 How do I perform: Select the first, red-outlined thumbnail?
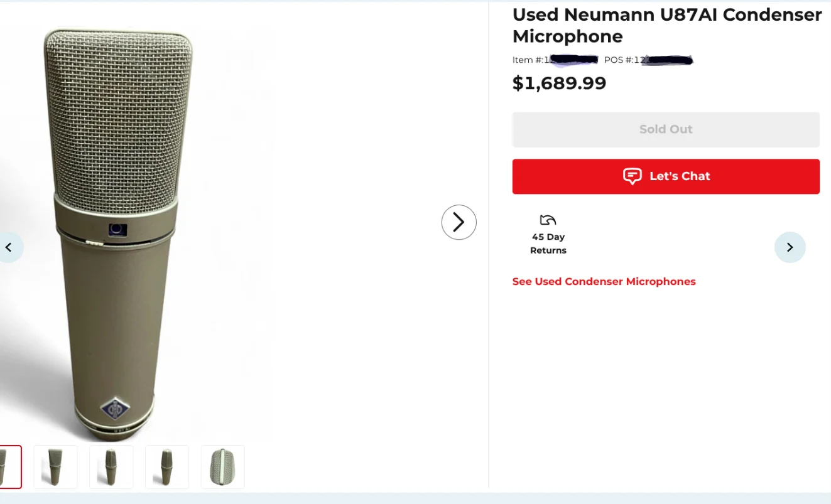tap(9, 467)
